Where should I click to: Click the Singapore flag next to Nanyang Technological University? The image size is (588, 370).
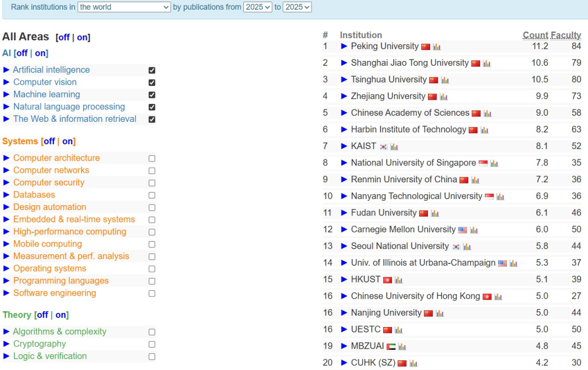coord(489,196)
